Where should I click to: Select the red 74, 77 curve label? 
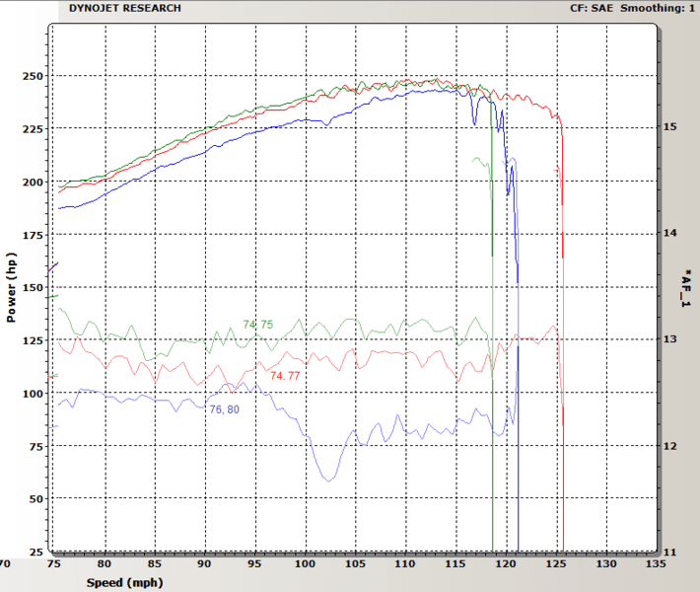(x=286, y=376)
